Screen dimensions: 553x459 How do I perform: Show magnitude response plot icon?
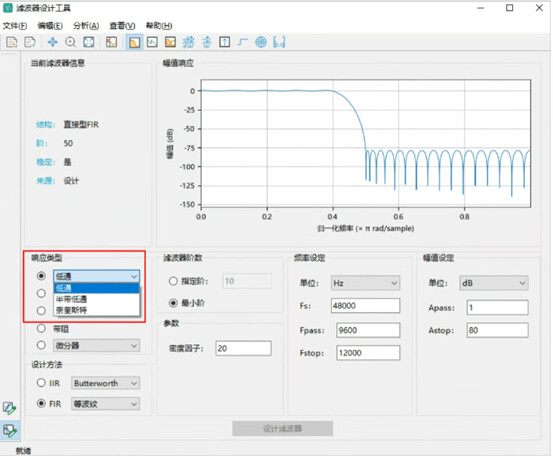pos(134,42)
